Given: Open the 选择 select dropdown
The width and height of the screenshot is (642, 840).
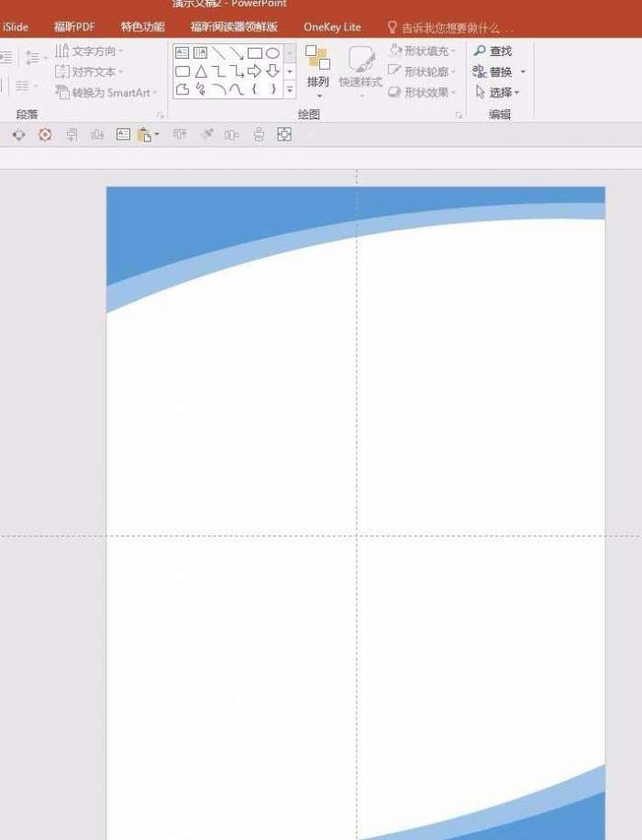Looking at the screenshot, I should [497, 92].
